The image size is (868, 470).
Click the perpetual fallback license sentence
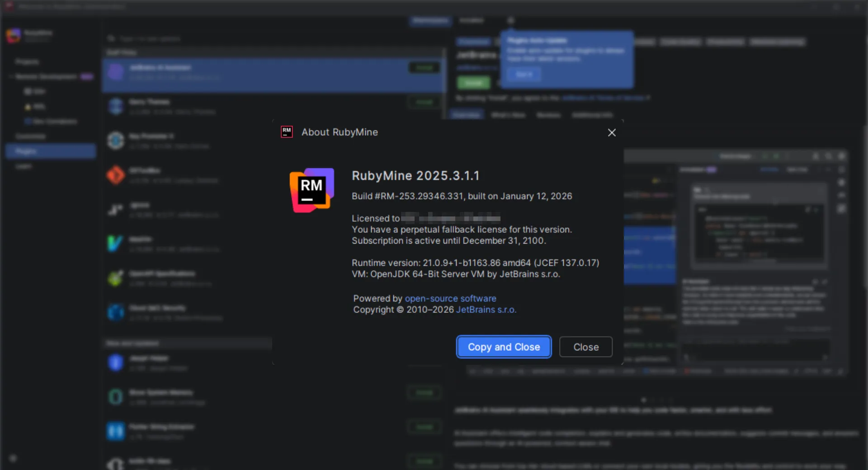[462, 230]
